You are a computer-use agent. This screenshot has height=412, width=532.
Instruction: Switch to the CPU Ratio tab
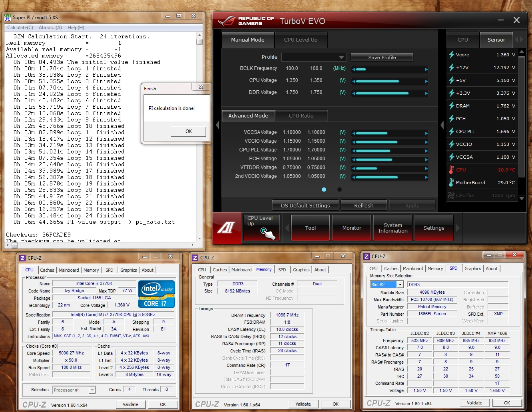[301, 116]
